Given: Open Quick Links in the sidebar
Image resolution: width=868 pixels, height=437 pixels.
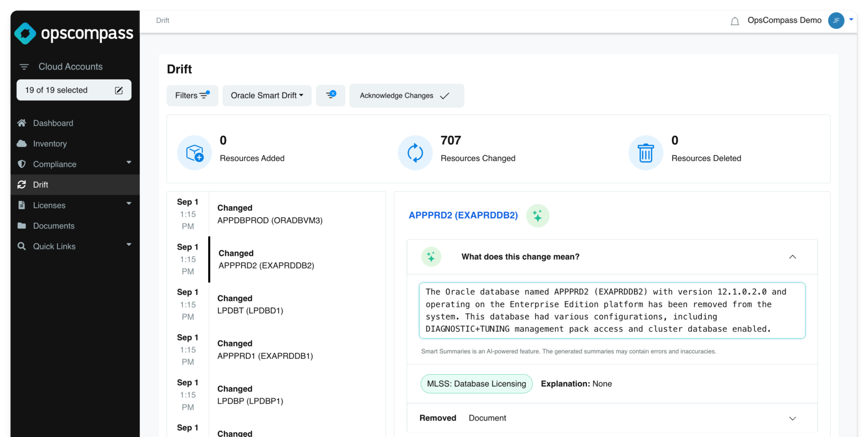Looking at the screenshot, I should pyautogui.click(x=75, y=247).
